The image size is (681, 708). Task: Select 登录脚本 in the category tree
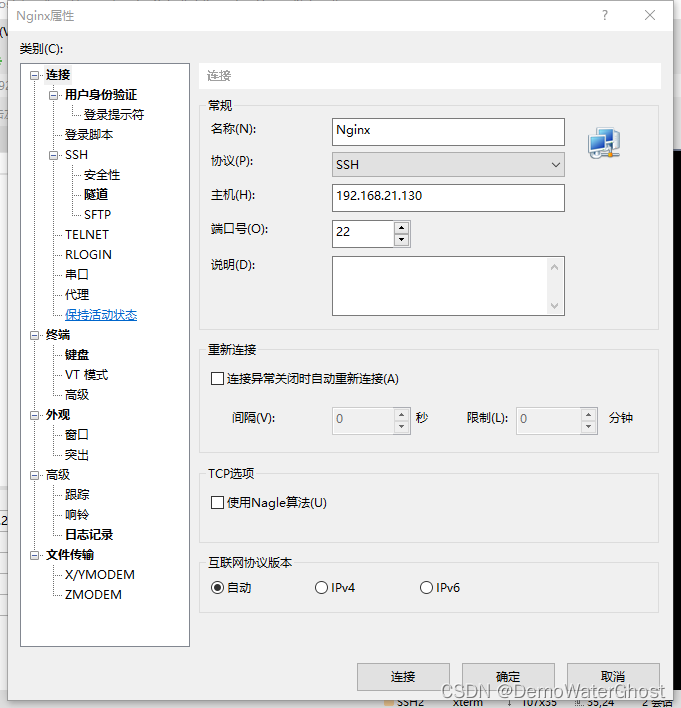(x=89, y=135)
